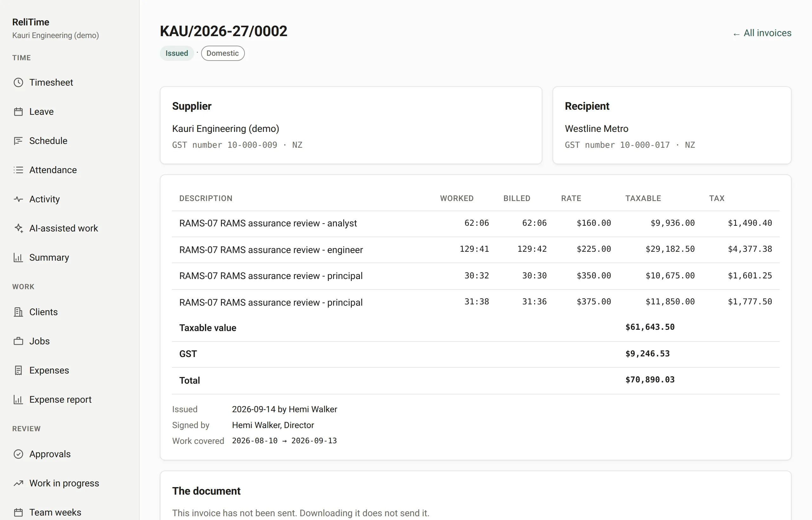
Task: Click the Clients building icon
Action: (18, 312)
